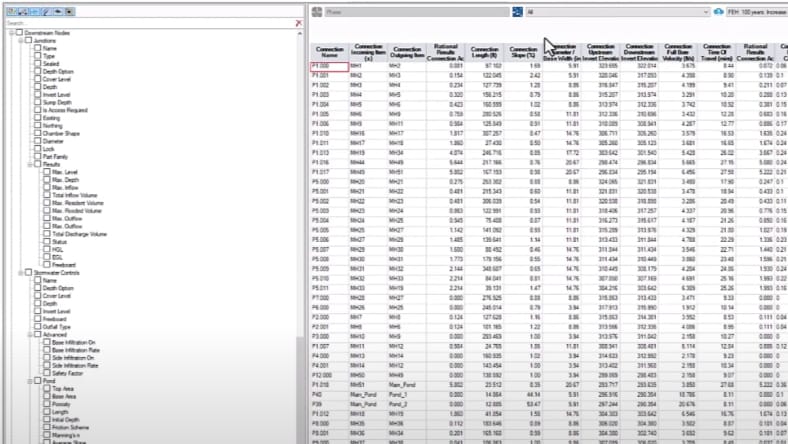The height and width of the screenshot is (444, 788).
Task: Click the tree scroll up arrow
Action: 300,33
